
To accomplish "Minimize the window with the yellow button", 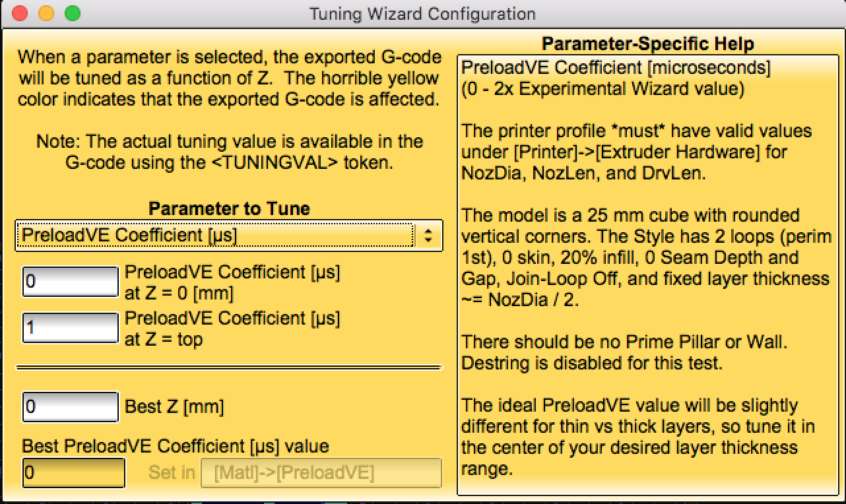I will click(46, 13).
